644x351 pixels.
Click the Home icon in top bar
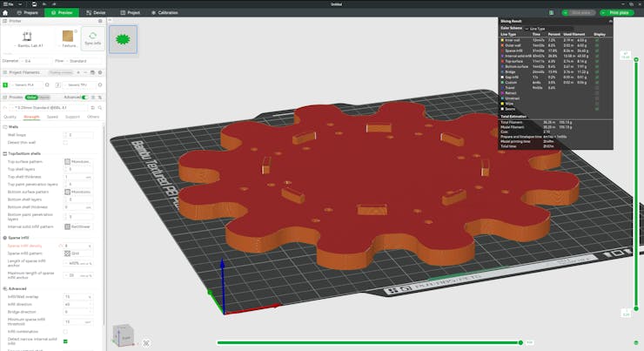(x=4, y=13)
